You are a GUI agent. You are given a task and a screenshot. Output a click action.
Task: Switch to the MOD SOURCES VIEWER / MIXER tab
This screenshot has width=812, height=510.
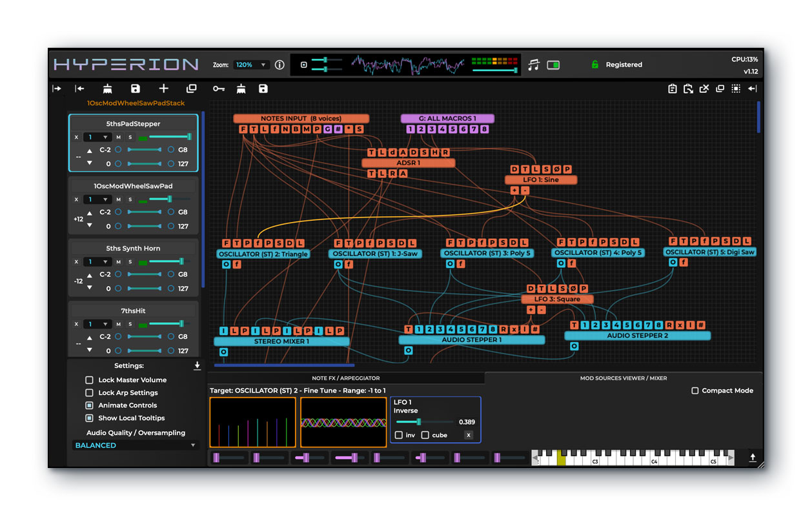point(624,378)
